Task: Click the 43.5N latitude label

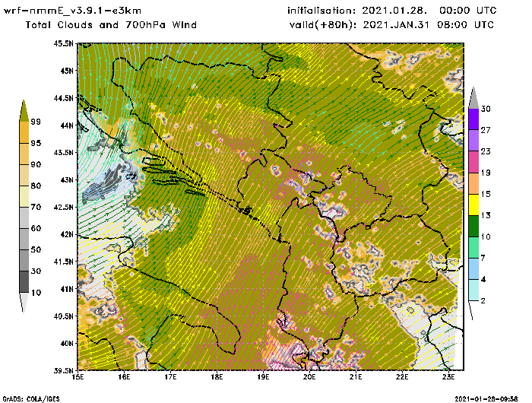Action: [x=63, y=152]
